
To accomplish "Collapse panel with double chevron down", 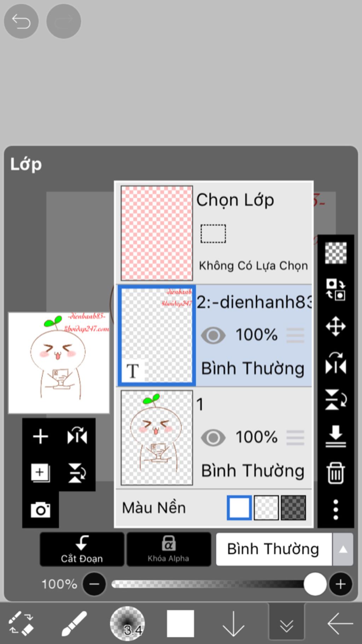I will (x=286, y=623).
